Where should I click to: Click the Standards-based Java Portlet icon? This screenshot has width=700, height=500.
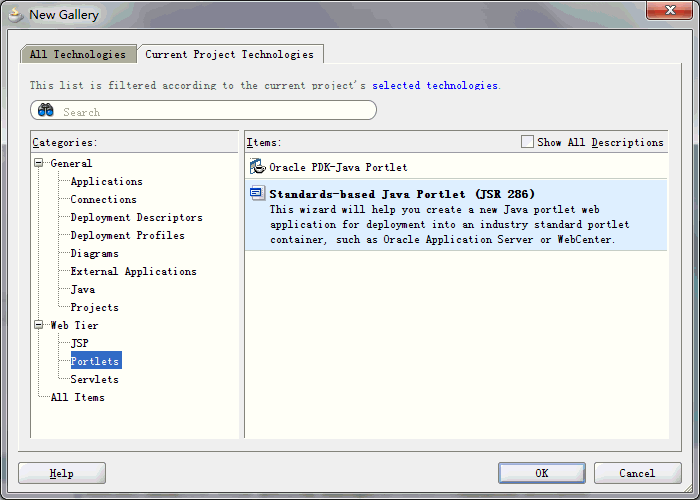(257, 193)
